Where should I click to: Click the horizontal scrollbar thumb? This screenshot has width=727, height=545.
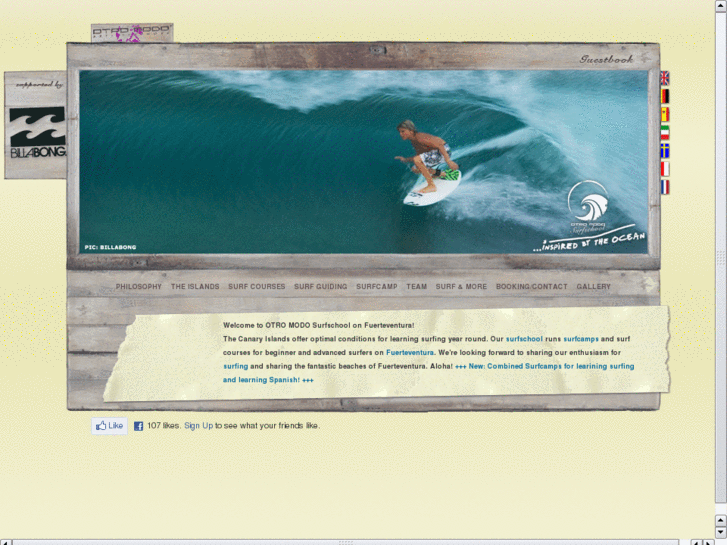coord(345,542)
